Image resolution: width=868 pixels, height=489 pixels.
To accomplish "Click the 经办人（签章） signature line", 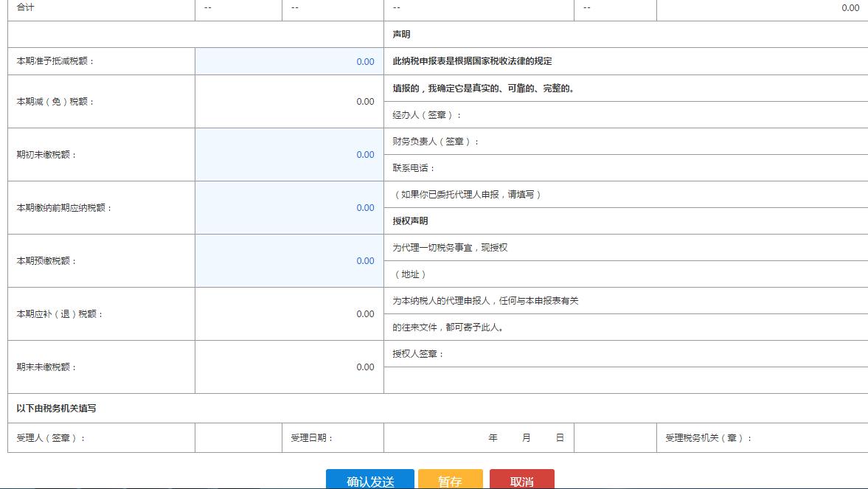I will click(627, 115).
